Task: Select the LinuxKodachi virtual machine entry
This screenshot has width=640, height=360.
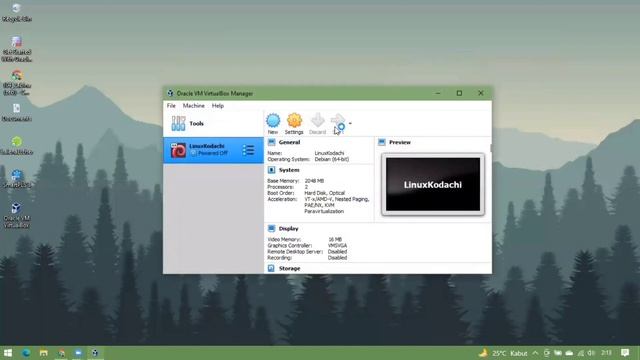Action: point(213,150)
